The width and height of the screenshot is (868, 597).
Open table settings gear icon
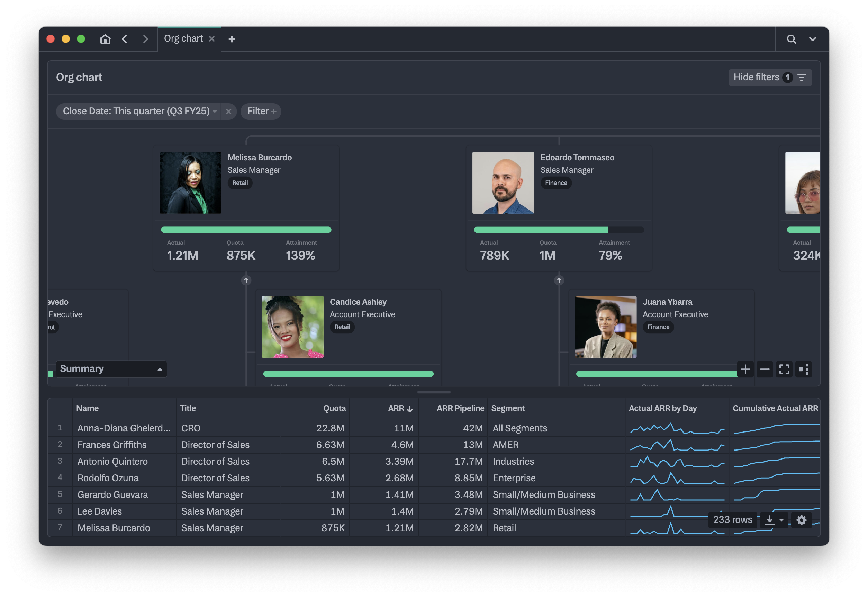[801, 520]
